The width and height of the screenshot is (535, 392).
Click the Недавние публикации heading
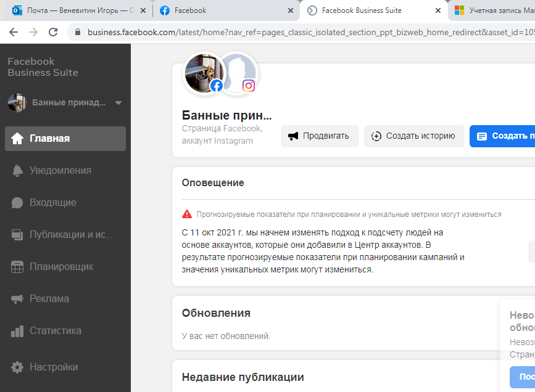[243, 377]
